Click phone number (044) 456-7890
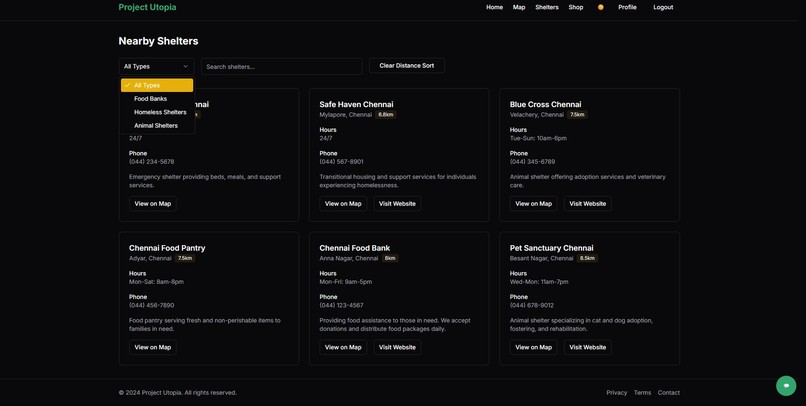Screen dimensions: 806x406 tap(152, 305)
